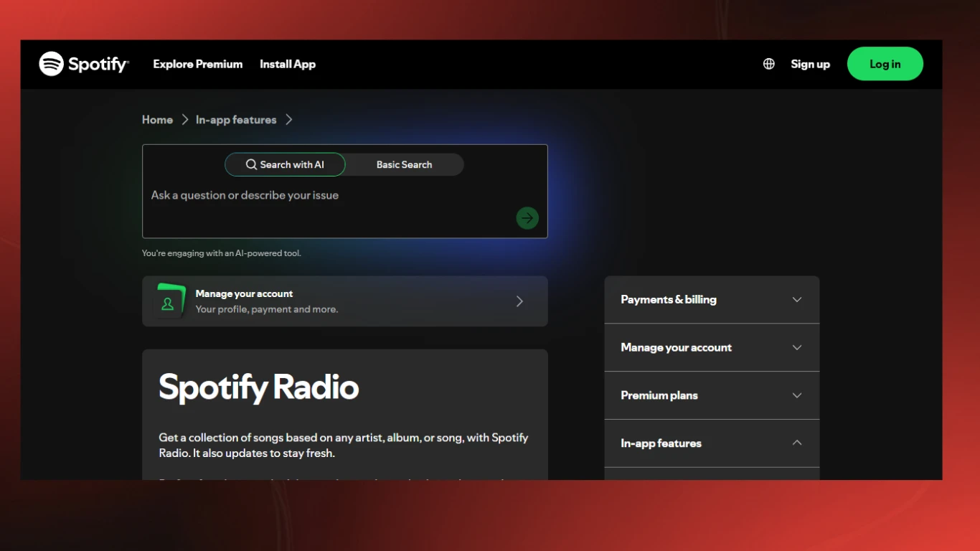Click the Sign up link
Viewport: 980px width, 551px height.
tap(810, 64)
